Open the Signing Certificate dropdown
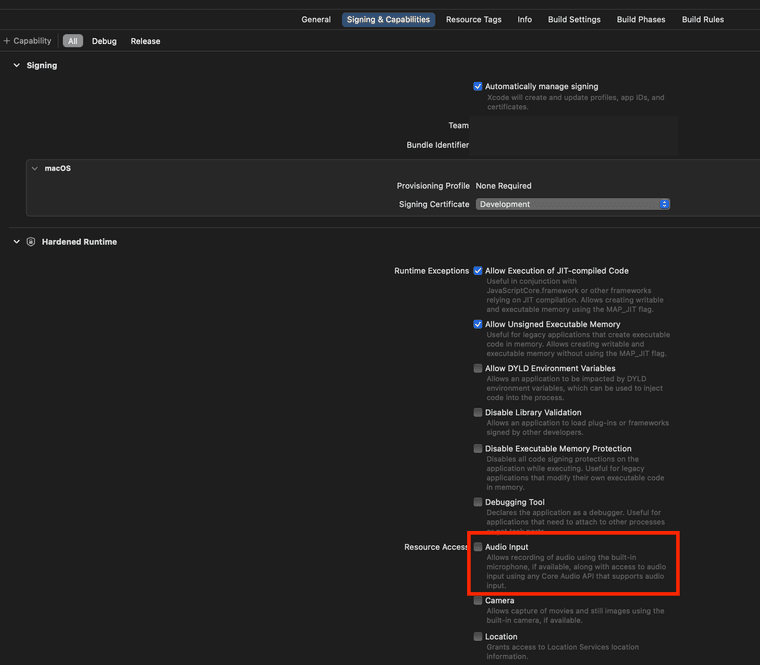The image size is (760, 665). coord(572,204)
